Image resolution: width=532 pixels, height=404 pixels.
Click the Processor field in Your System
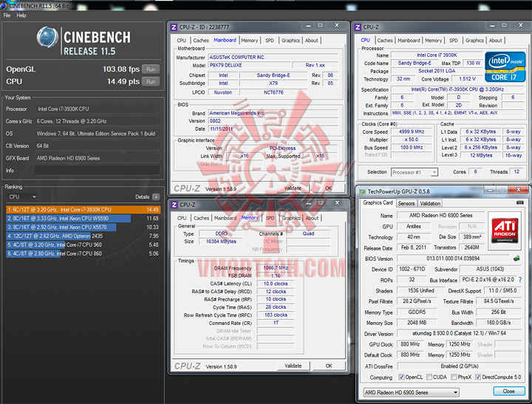[x=97, y=109]
